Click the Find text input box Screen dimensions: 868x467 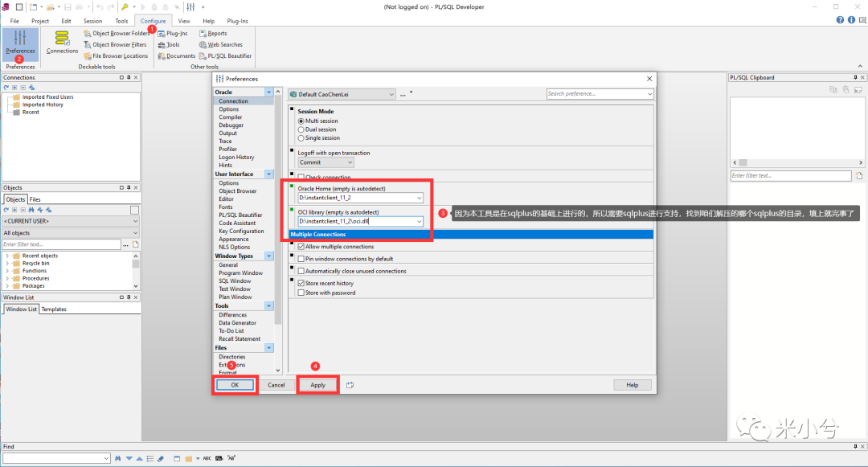pyautogui.click(x=56, y=458)
